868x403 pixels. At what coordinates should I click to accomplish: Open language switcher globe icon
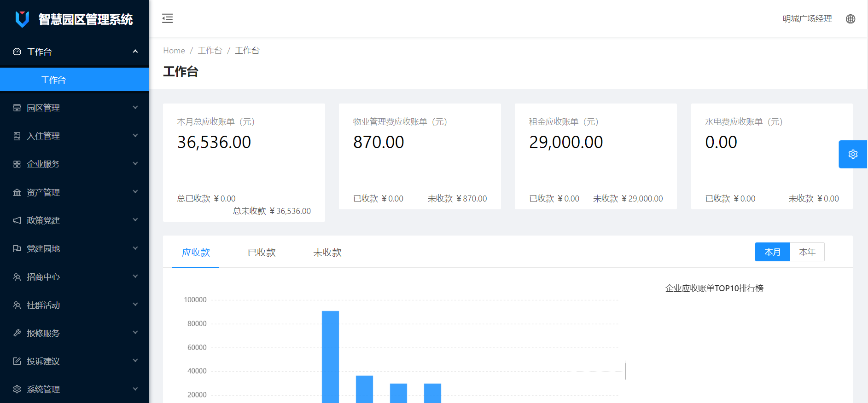[x=851, y=19]
